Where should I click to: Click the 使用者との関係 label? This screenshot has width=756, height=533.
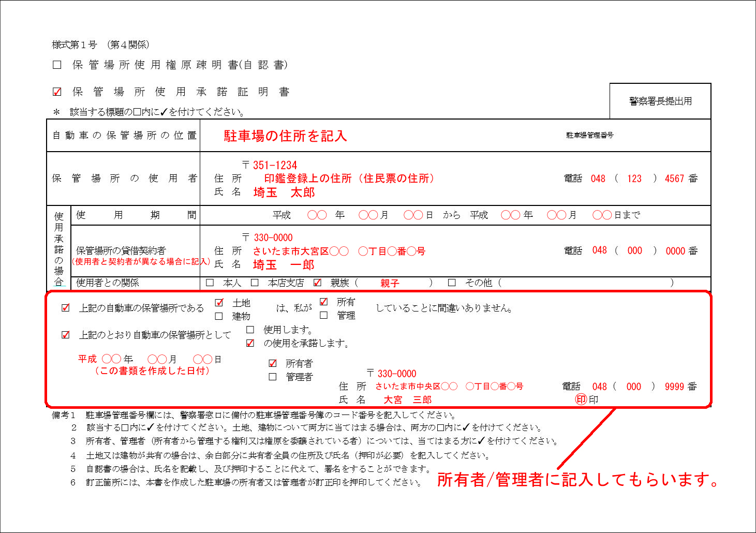coord(108,283)
